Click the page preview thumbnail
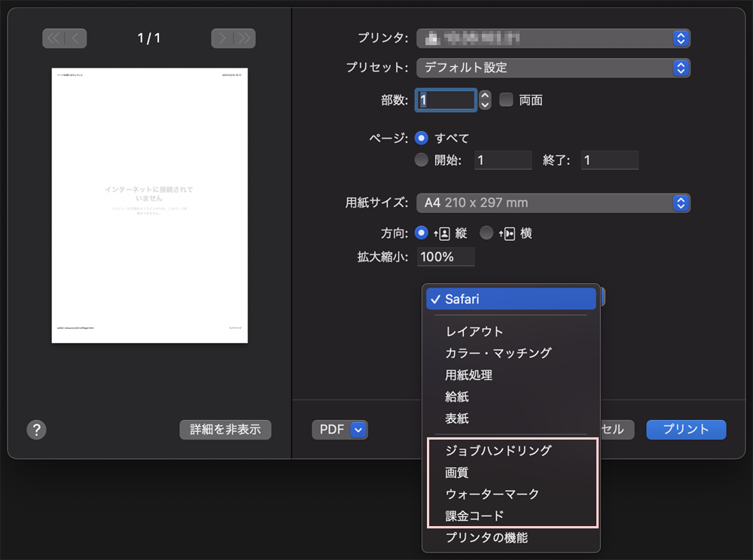 (150, 205)
